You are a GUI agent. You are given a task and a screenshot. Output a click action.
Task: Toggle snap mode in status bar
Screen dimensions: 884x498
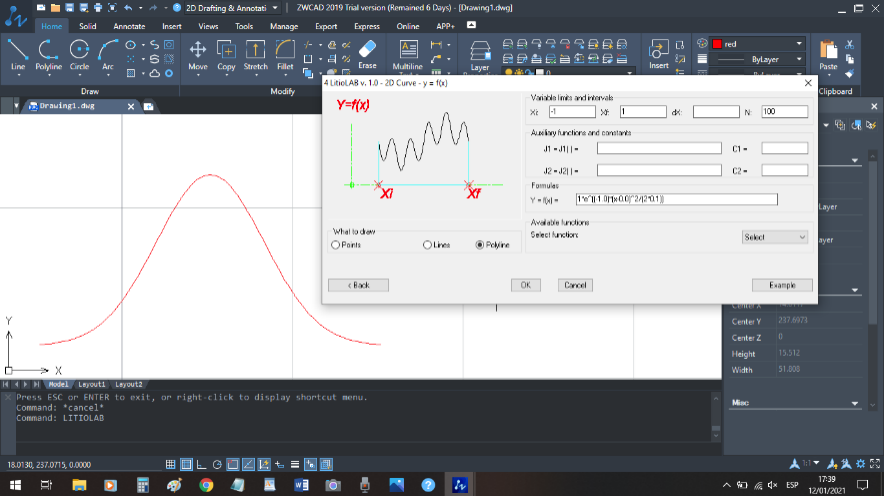(186, 465)
